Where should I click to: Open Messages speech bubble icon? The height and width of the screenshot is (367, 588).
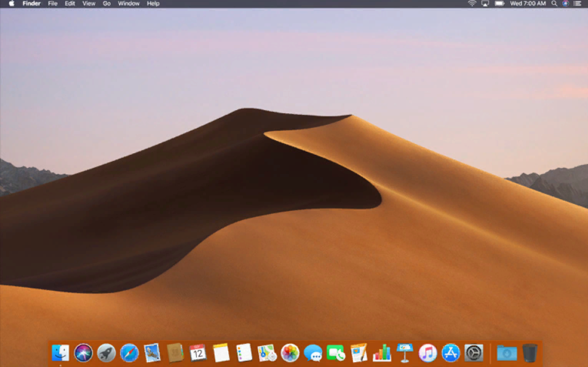[312, 353]
